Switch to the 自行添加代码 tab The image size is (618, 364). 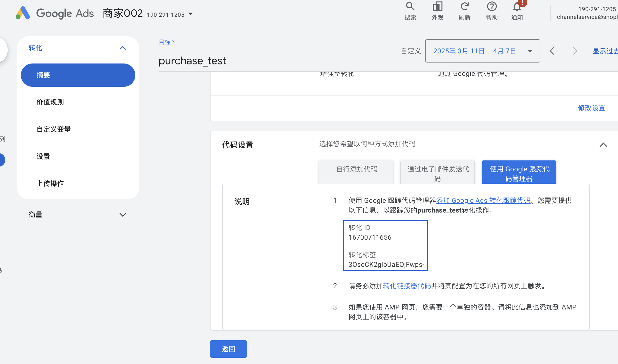click(356, 172)
